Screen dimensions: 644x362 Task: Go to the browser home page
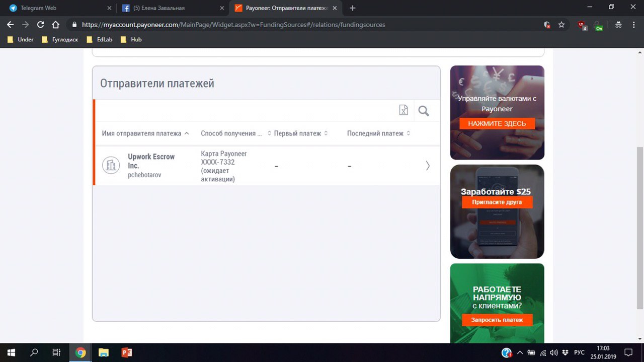(x=56, y=24)
